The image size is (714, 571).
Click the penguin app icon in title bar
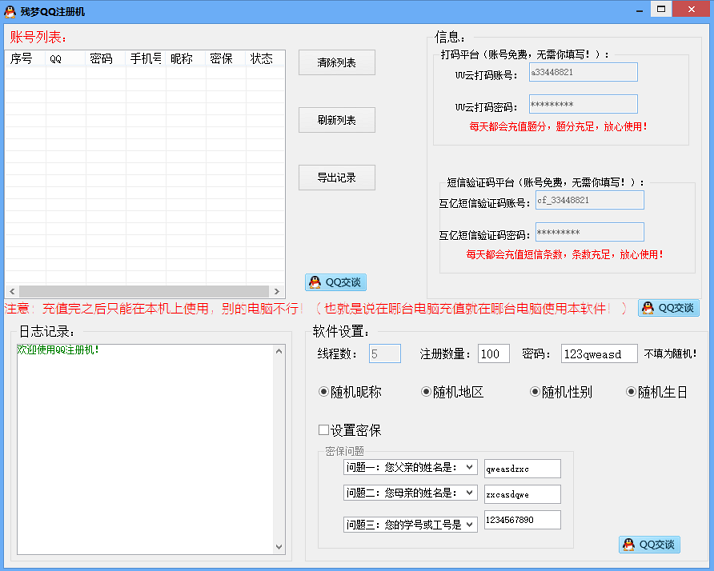pyautogui.click(x=10, y=11)
